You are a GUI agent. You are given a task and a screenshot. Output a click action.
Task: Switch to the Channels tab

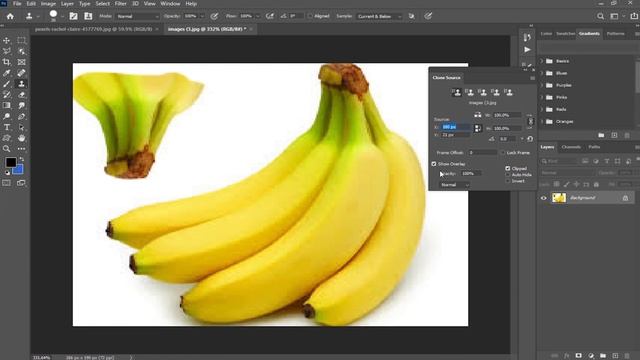571,147
